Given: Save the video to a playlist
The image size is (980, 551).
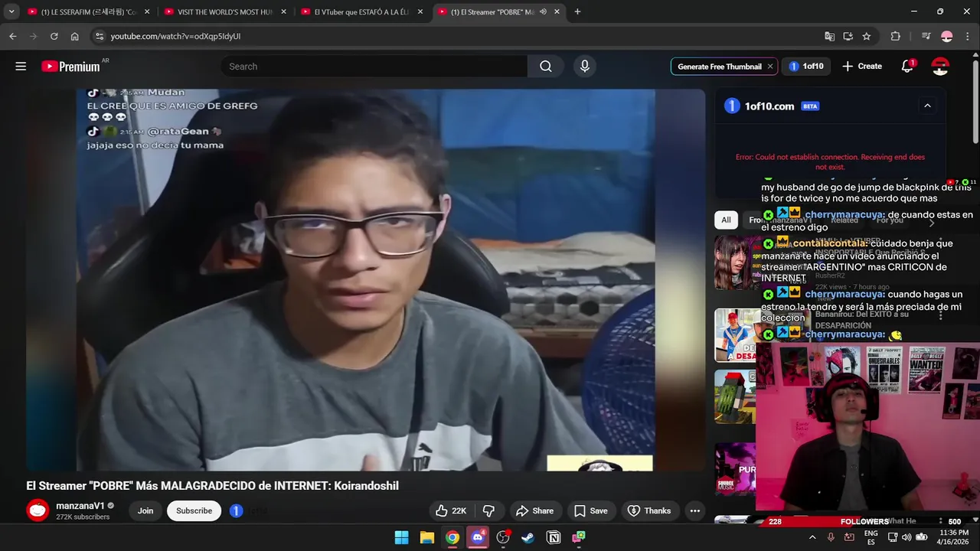Looking at the screenshot, I should point(590,510).
